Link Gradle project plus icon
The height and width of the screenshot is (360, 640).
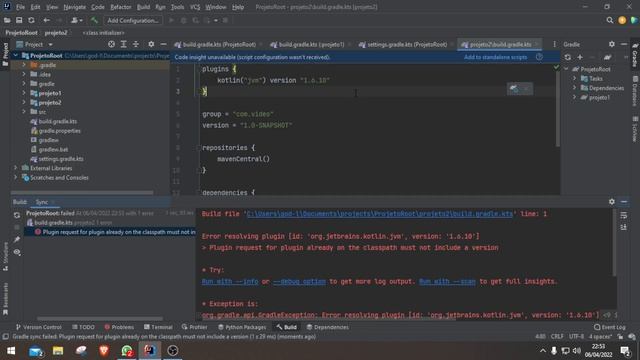580,58
